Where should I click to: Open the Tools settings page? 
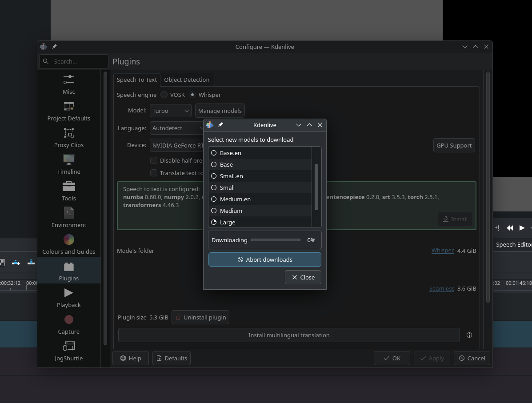pos(68,192)
